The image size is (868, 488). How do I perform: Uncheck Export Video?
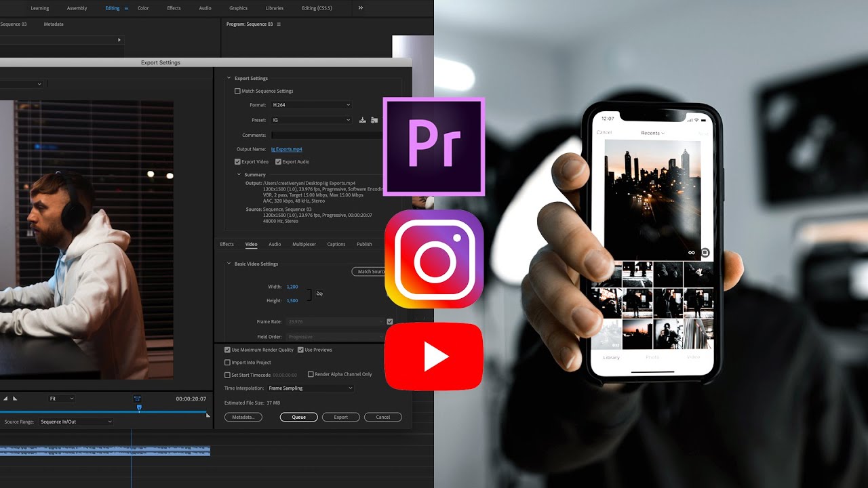pos(237,162)
